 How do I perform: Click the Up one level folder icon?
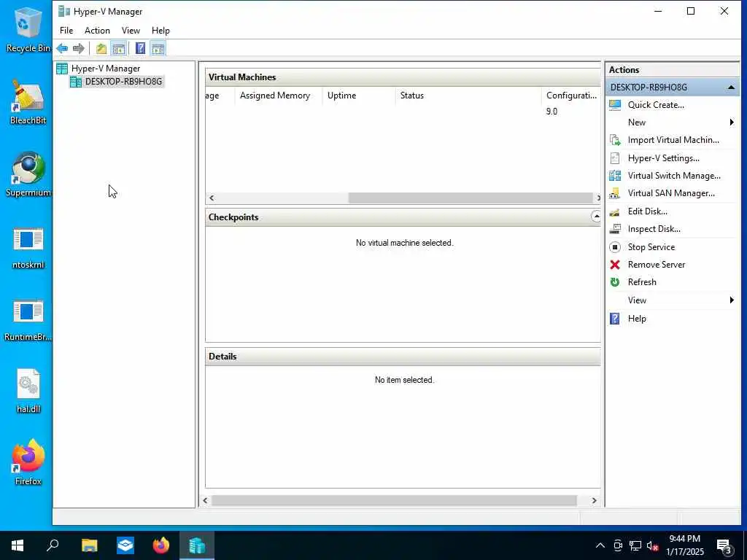(x=101, y=48)
